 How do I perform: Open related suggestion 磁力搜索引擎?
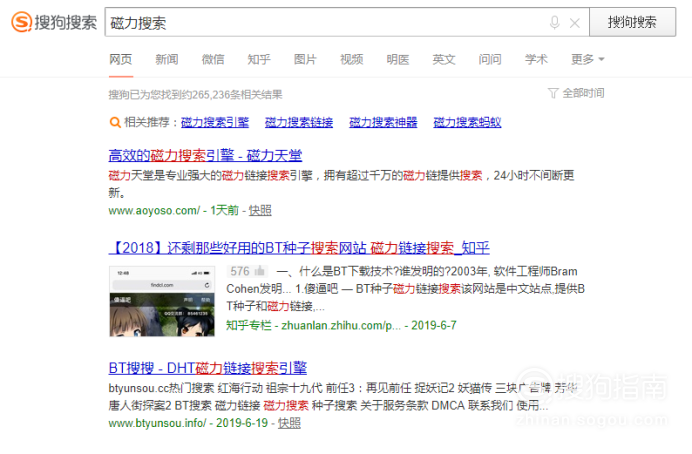tap(215, 122)
